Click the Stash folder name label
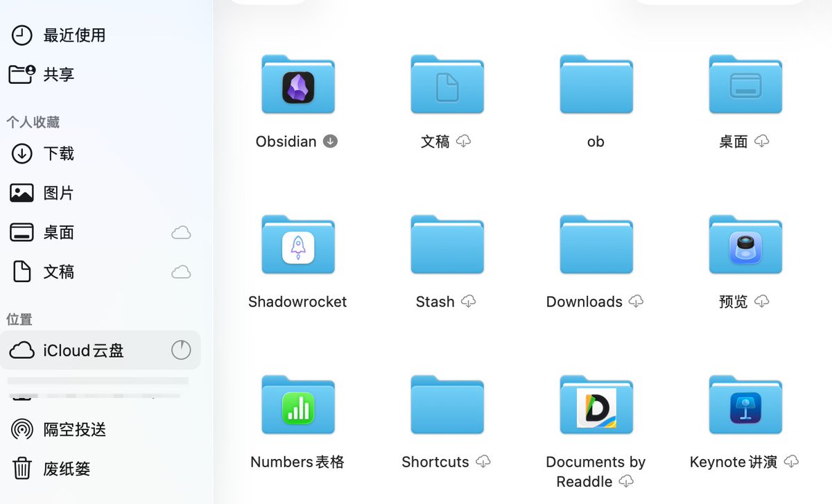832x504 pixels. tap(435, 302)
